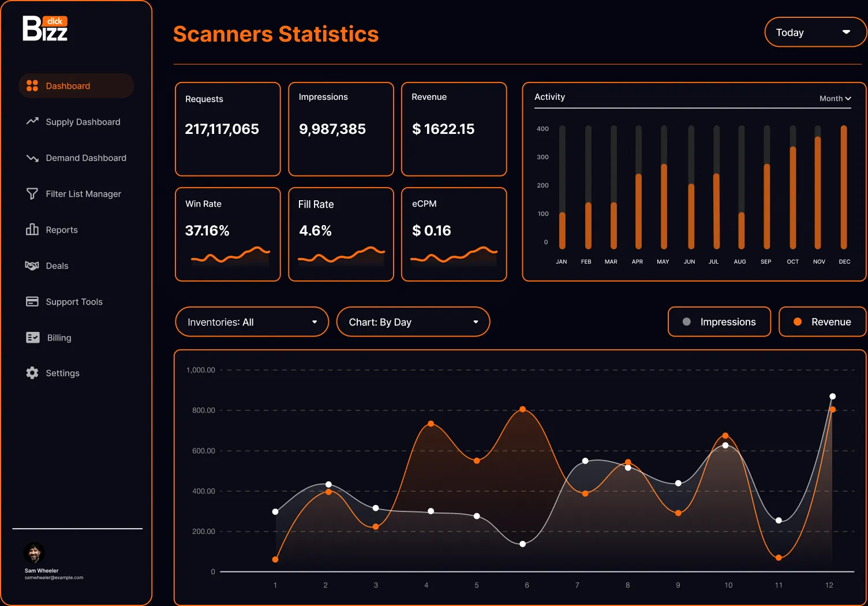868x606 pixels.
Task: Click the orange Revenue point at day 11
Action: pos(779,558)
